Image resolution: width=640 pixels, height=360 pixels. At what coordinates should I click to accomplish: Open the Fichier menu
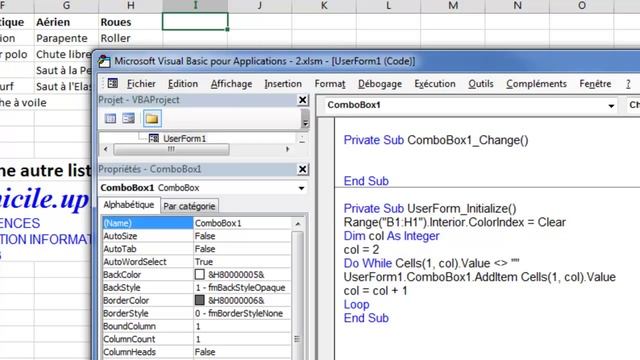coord(141,84)
